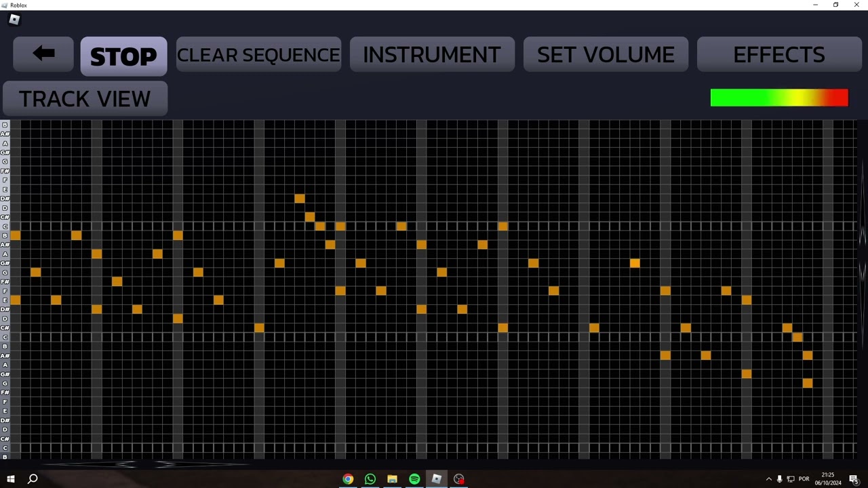Click the bottommost B key label
868x488 pixels.
(5, 457)
